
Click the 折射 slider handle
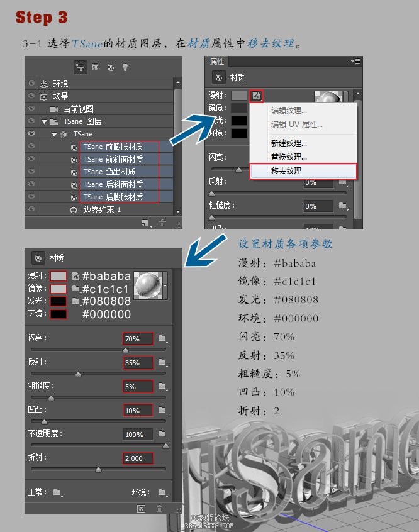[98, 470]
